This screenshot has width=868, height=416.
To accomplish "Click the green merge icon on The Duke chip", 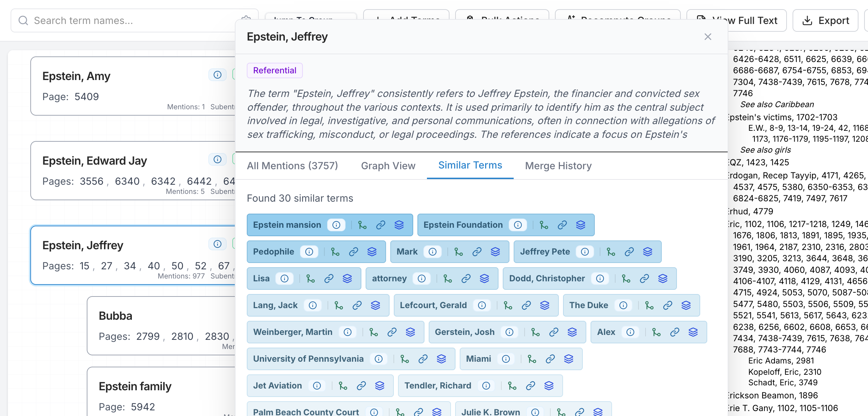I will 649,305.
